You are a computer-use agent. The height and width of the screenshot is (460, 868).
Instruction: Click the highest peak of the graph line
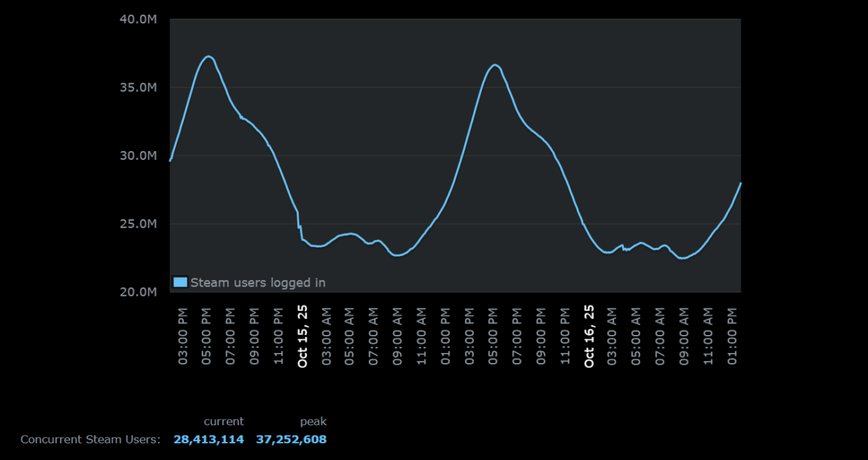pos(208,56)
